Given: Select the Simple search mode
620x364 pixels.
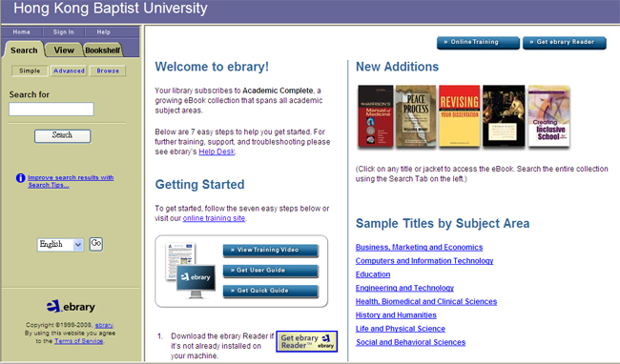Looking at the screenshot, I should (30, 71).
